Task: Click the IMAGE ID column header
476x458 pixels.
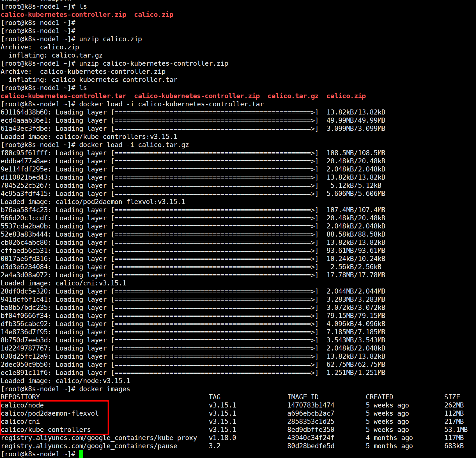Action: [x=303, y=397]
